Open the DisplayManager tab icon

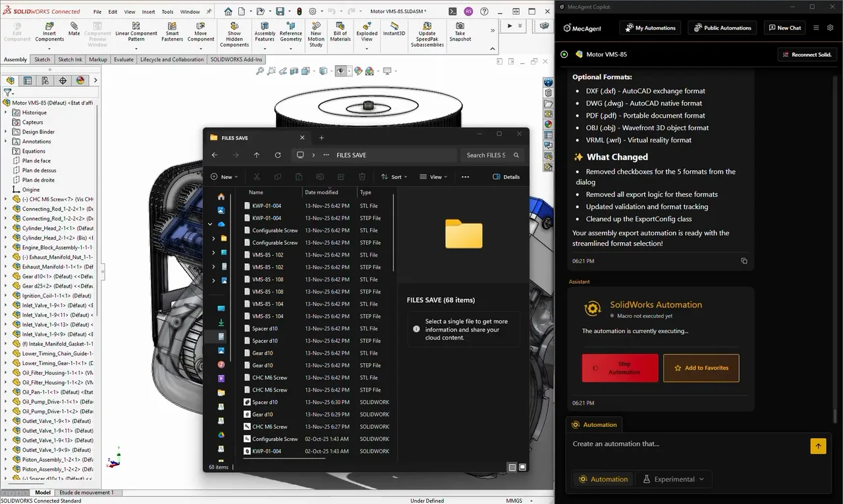[80, 80]
